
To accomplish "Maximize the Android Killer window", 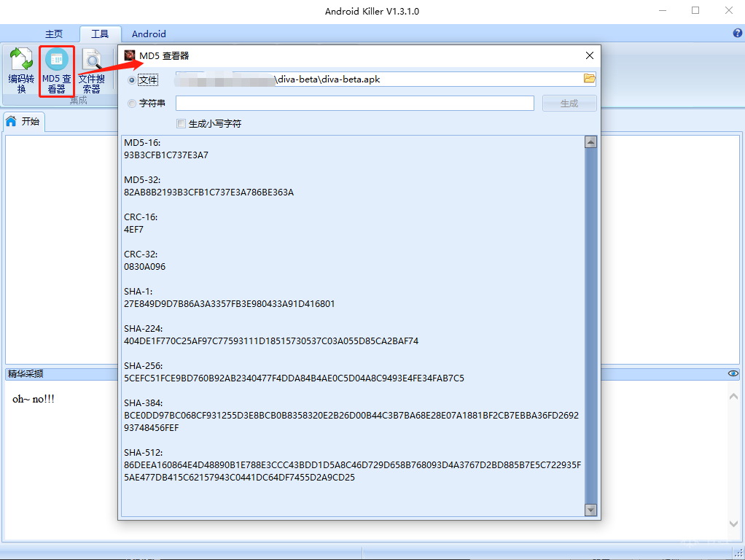I will pos(695,10).
